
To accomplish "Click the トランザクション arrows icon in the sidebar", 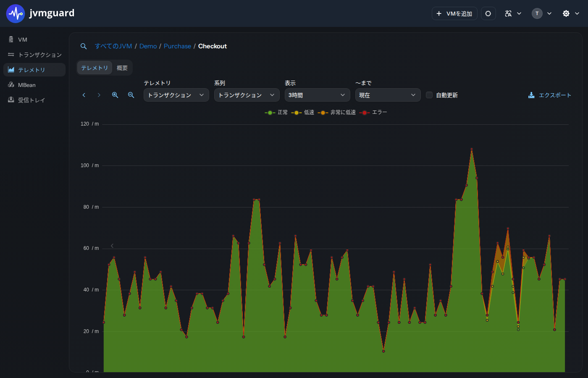I will (x=11, y=55).
